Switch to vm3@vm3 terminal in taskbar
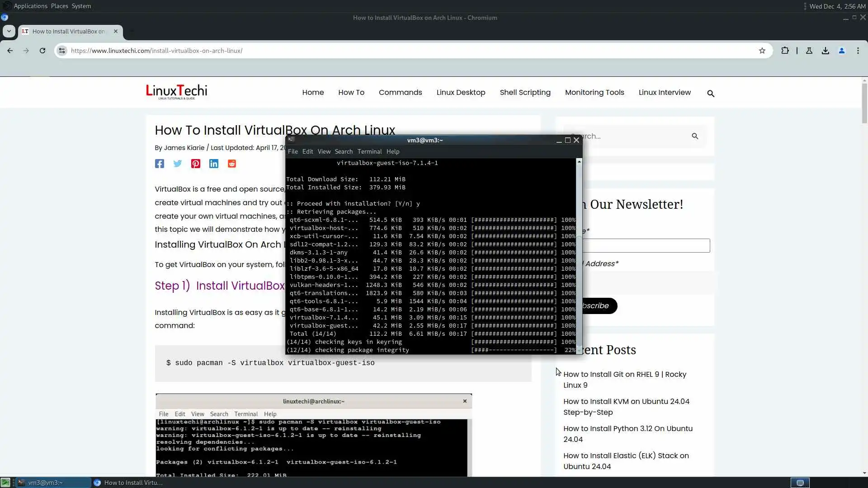868x488 pixels. 45,483
